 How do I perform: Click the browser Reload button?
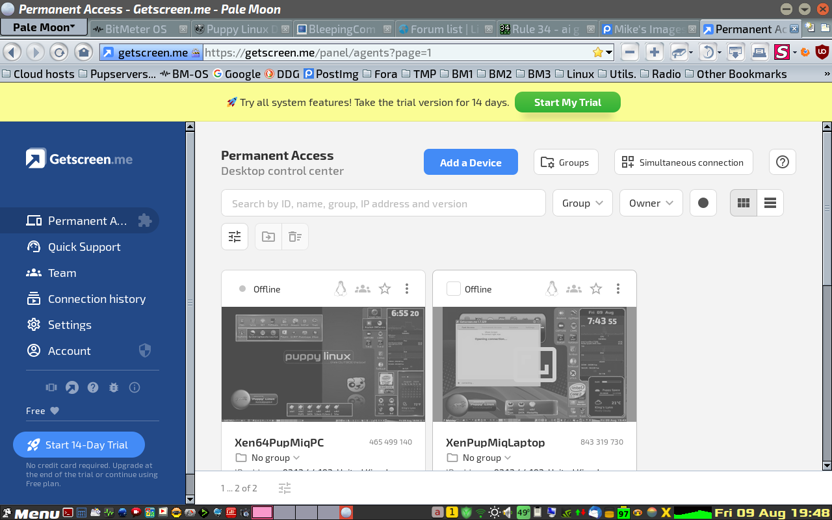[x=59, y=52]
